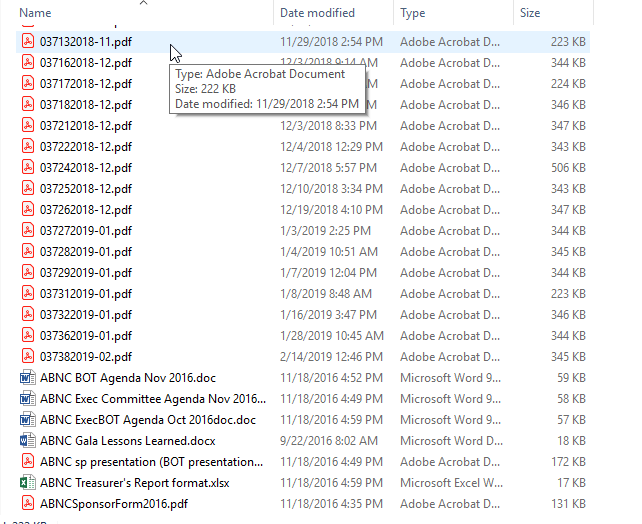
Task: Click PDF icon of 037222018-12.pdf
Action: (27, 146)
